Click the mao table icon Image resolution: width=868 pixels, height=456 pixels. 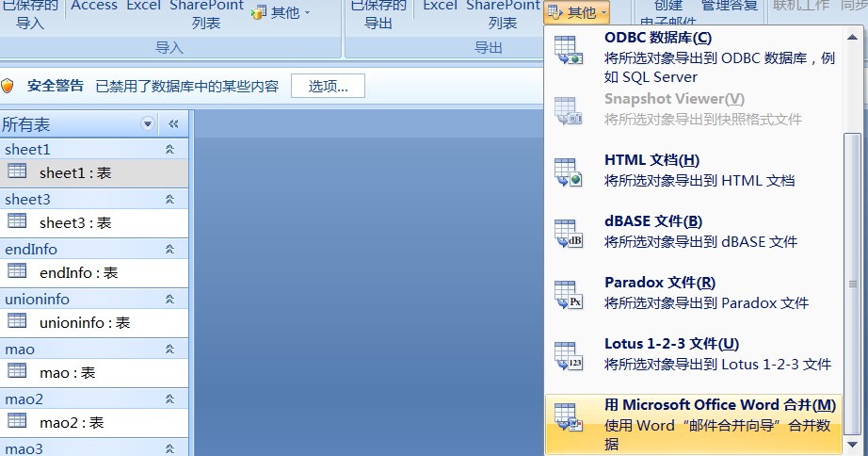17,370
